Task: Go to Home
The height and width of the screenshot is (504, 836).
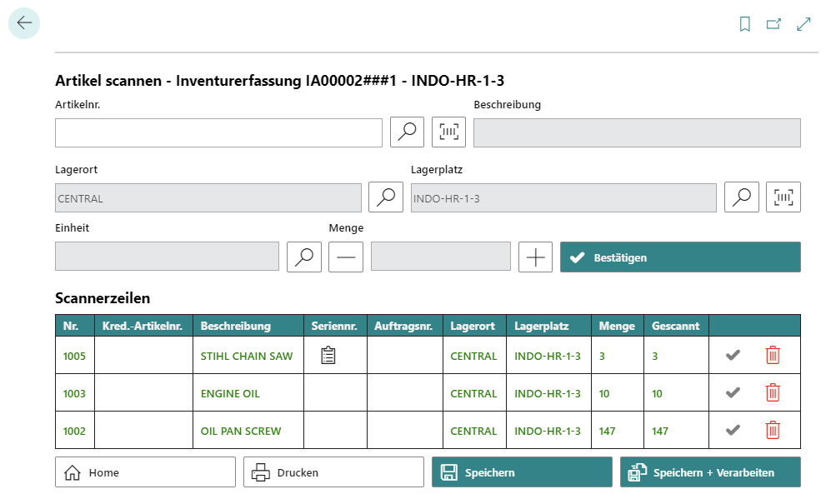Action: pyautogui.click(x=145, y=472)
